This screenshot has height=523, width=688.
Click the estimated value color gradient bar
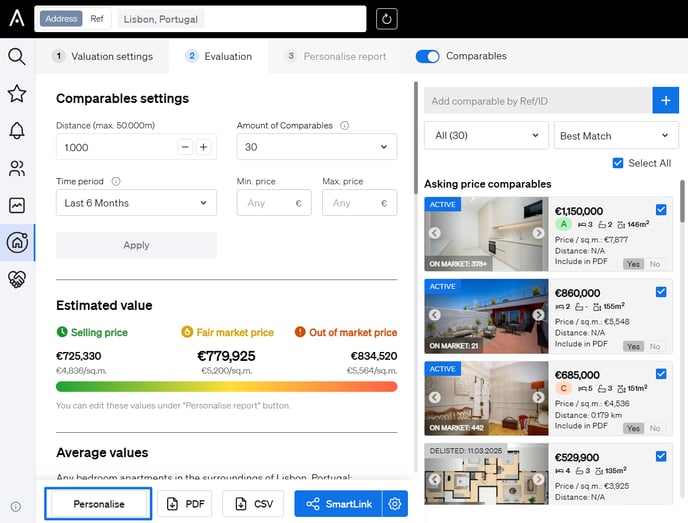226,386
